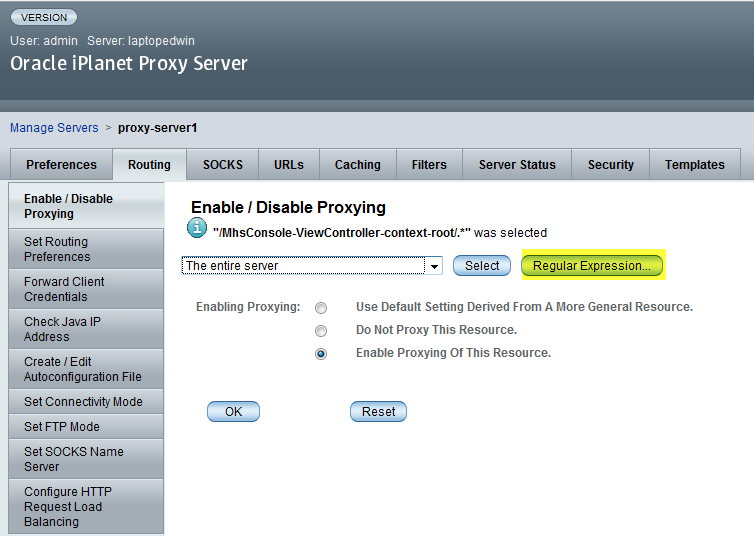Open Set Routing Preferences in sidebar
754x536 pixels.
(86, 249)
